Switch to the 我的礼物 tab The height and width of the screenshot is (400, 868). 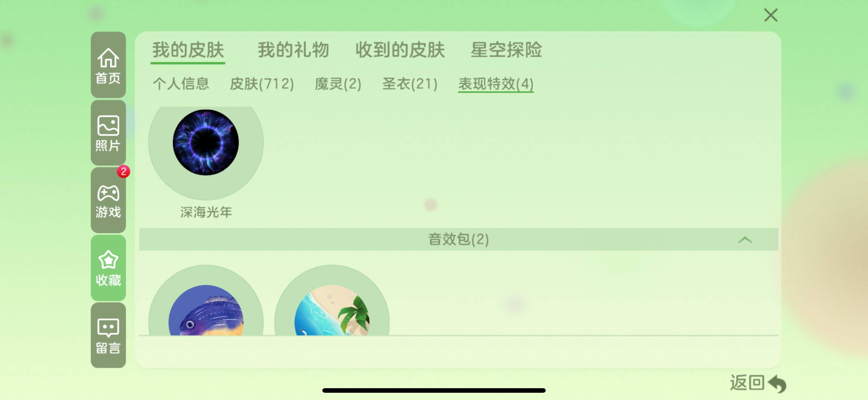[293, 50]
